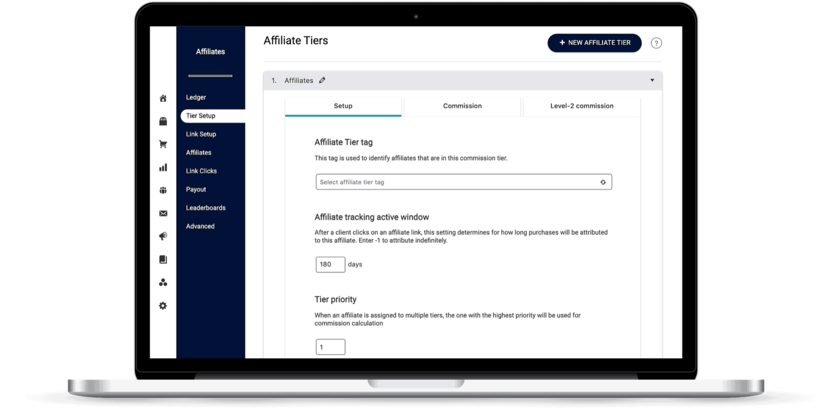
Task: Click the 'Affiliate Tier tag' heading
Action: tap(344, 142)
